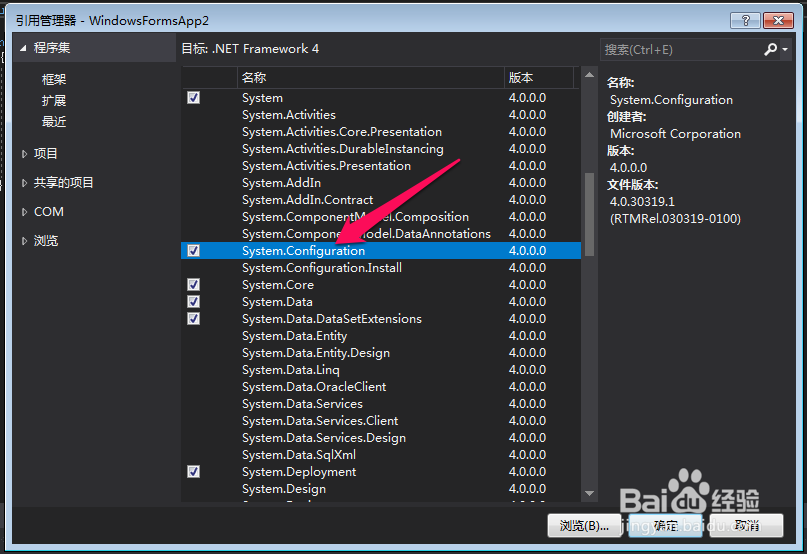Select System.ComponentModel.DataAnnotations row
The height and width of the screenshot is (554, 807).
tap(381, 234)
